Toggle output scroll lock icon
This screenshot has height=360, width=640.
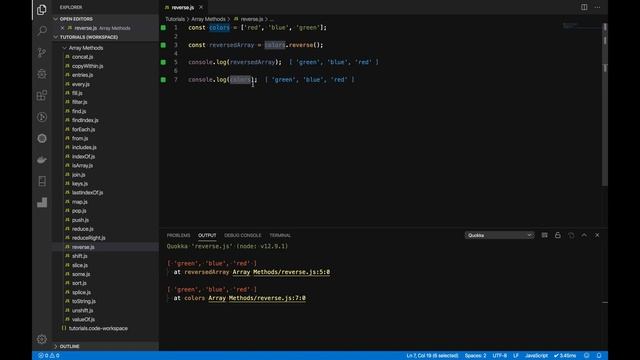(x=558, y=235)
